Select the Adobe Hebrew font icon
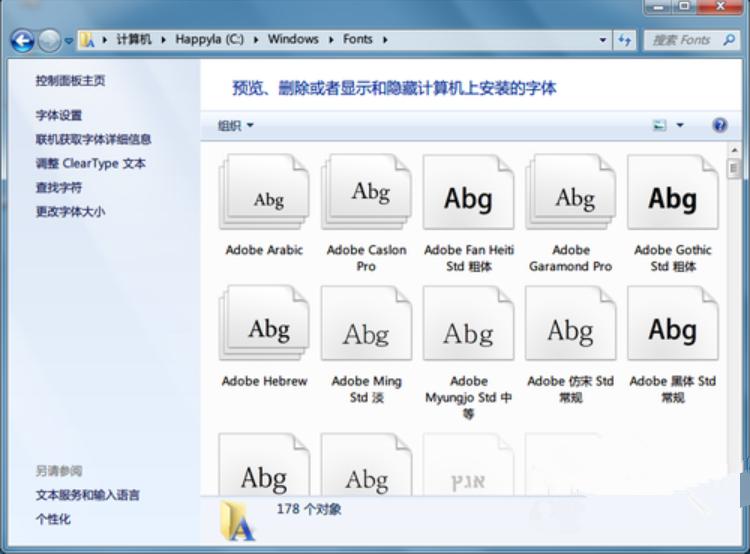 point(264,323)
